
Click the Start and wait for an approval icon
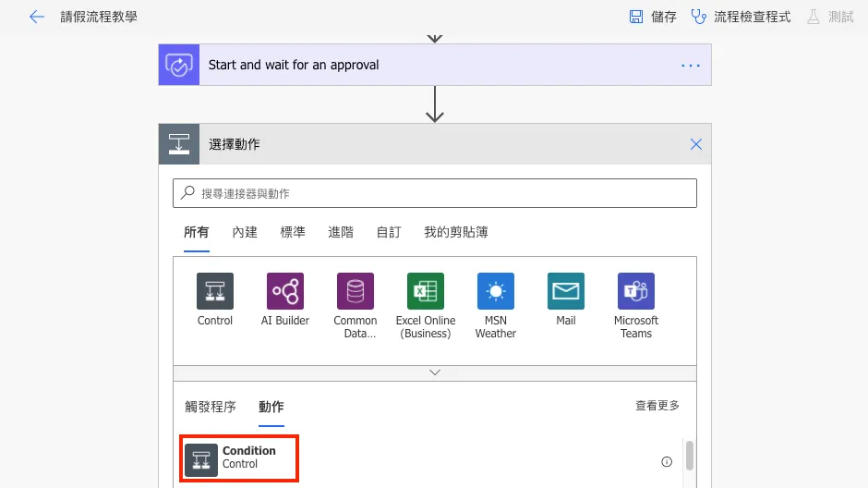coord(179,65)
